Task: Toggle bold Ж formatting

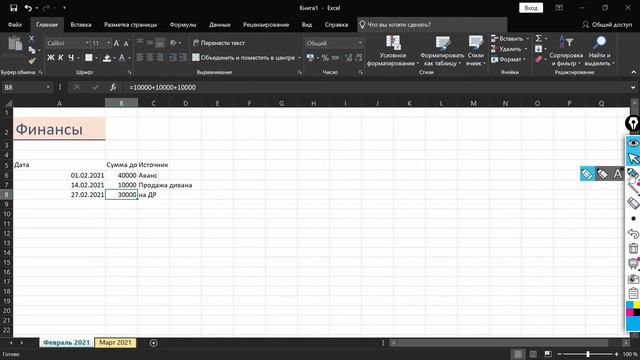Action: pos(51,58)
